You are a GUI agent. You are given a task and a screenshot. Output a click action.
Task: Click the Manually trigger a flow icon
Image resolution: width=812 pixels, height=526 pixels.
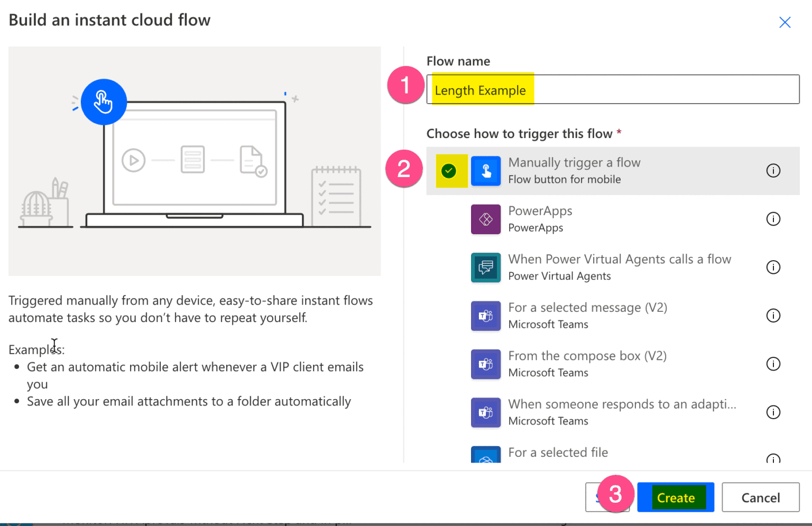(x=485, y=171)
